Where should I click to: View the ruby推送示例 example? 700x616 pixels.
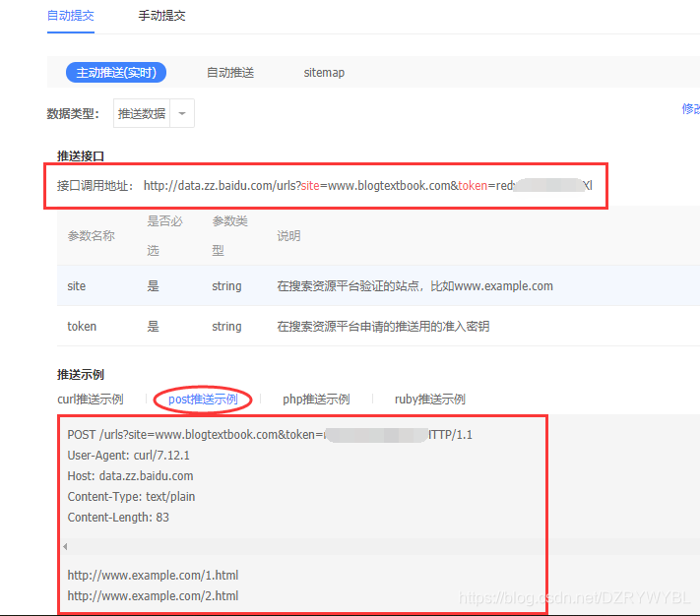[430, 400]
